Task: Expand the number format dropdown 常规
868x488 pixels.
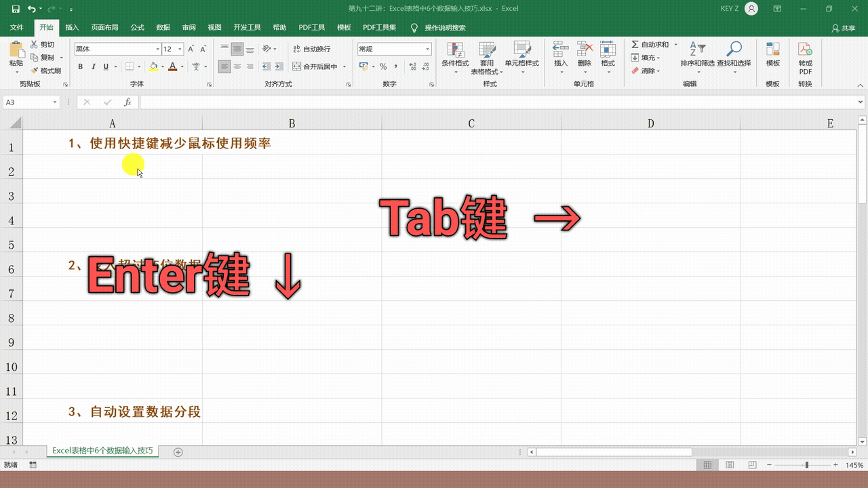Action: [427, 49]
